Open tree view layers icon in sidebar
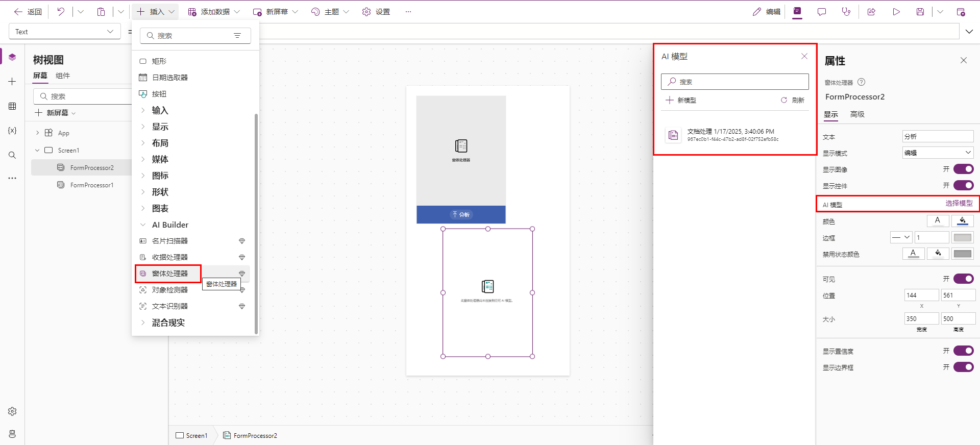This screenshot has height=445, width=980. [x=12, y=57]
